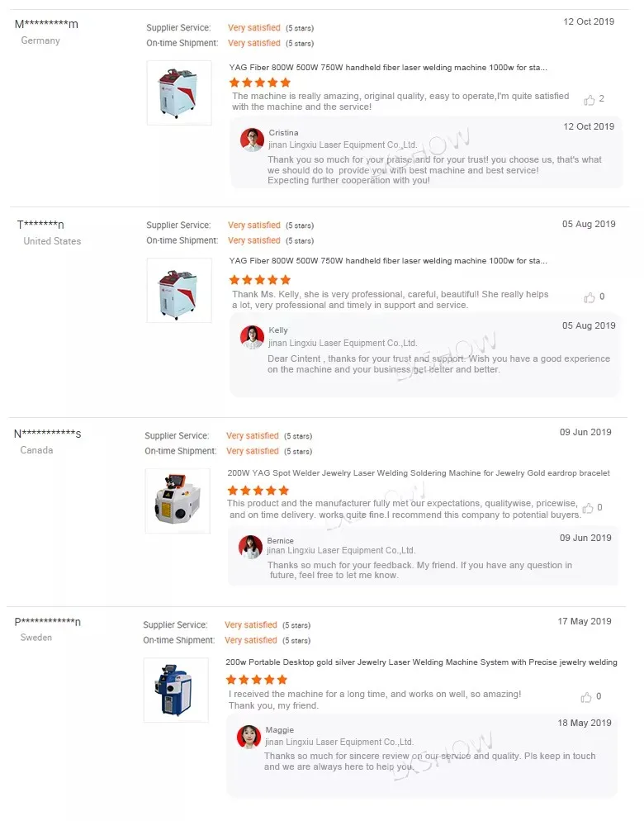Viewport: 644px width, 821px height.
Task: Open Bernice's avatar picture
Action: click(x=250, y=547)
